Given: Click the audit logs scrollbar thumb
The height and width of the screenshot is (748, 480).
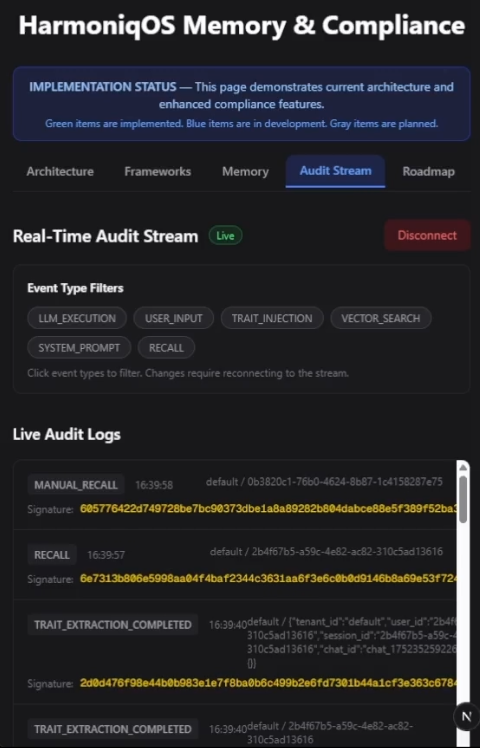Looking at the screenshot, I should pos(463,499).
